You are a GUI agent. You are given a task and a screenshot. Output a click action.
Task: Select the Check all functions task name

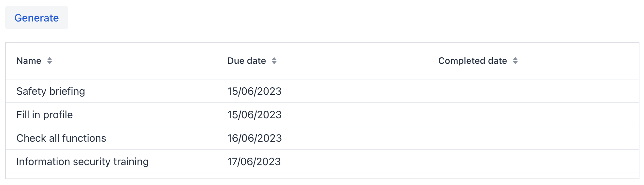point(61,138)
